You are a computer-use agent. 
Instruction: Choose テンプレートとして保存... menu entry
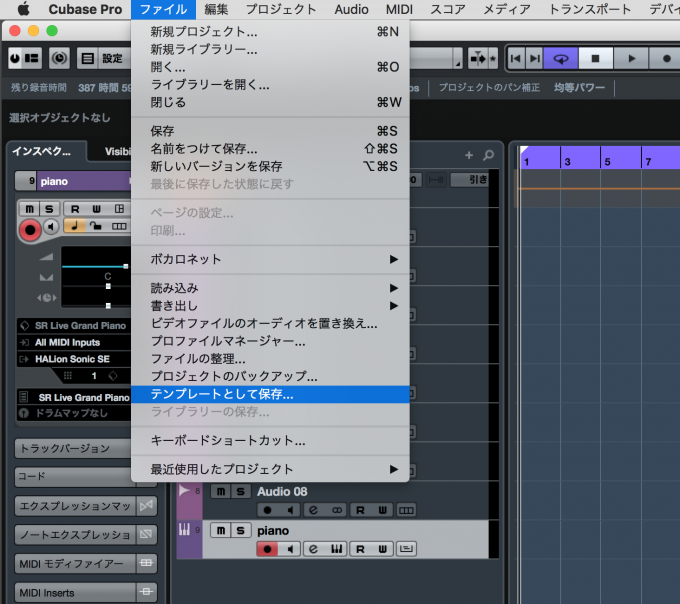coord(270,394)
